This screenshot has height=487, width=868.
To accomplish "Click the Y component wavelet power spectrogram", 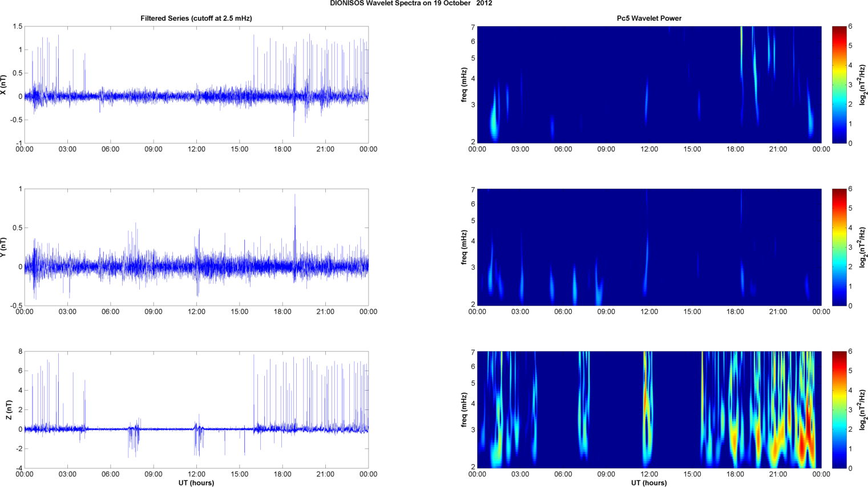I will [x=649, y=247].
